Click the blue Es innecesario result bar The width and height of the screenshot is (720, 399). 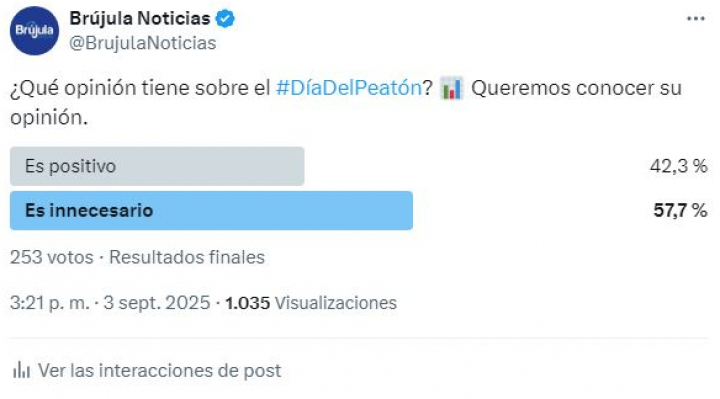coord(211,210)
